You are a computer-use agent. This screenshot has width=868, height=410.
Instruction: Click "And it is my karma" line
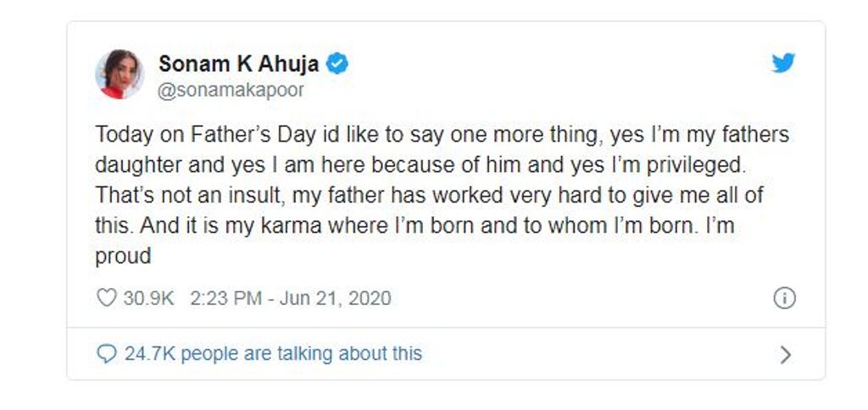231,225
